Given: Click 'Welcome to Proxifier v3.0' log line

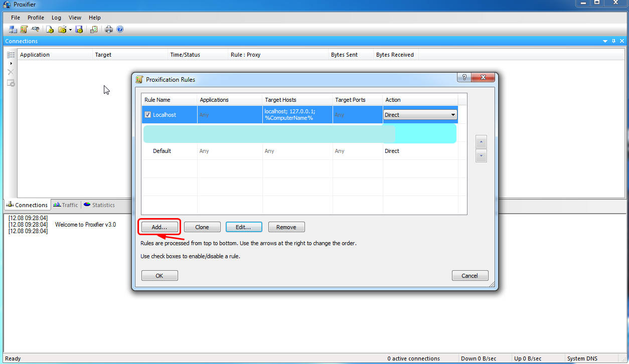Looking at the screenshot, I should [85, 225].
